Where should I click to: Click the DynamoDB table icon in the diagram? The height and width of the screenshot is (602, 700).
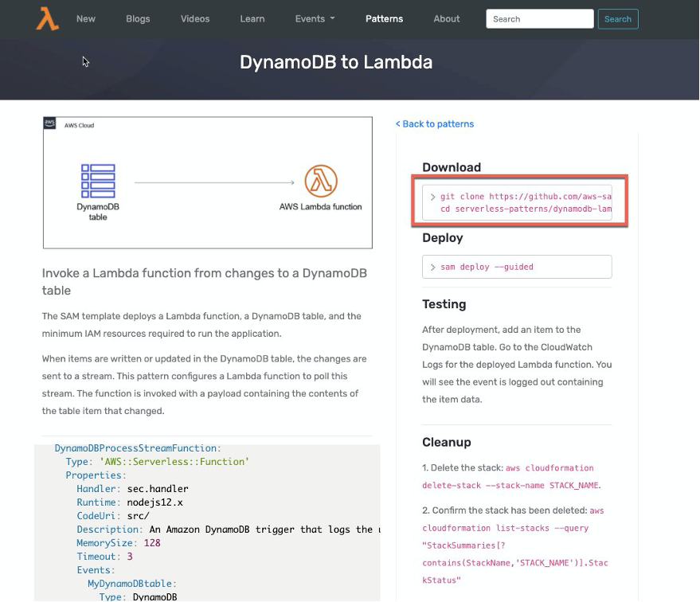point(98,182)
